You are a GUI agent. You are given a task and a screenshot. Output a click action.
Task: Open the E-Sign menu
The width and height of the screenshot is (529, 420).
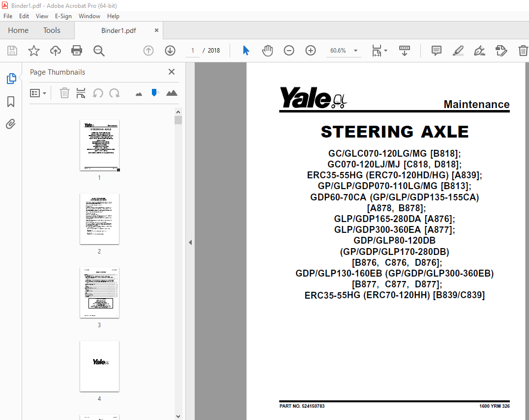pos(63,16)
